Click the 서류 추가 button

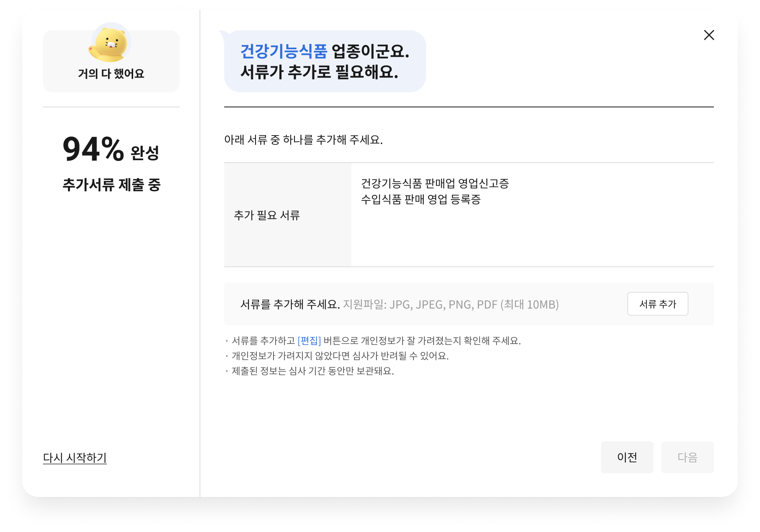(x=657, y=304)
